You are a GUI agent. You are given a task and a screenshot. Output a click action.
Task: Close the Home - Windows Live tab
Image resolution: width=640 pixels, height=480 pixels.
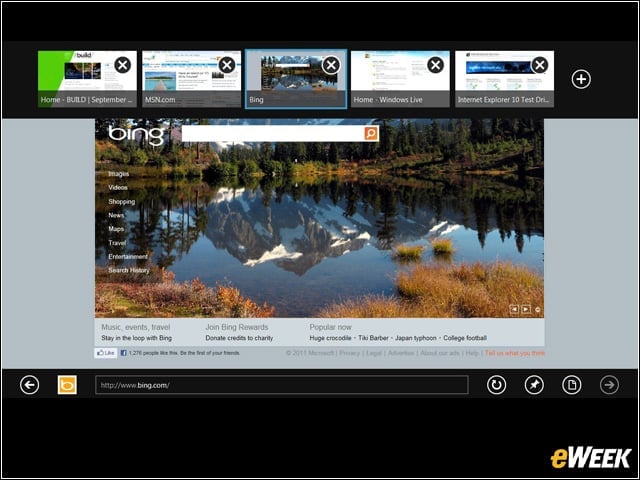click(x=436, y=65)
